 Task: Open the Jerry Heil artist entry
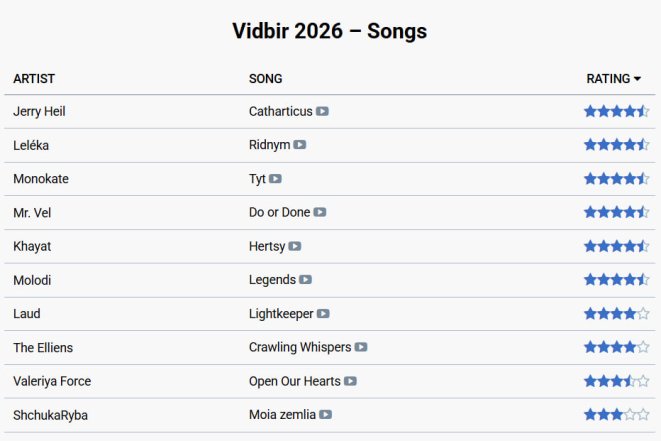coord(39,112)
